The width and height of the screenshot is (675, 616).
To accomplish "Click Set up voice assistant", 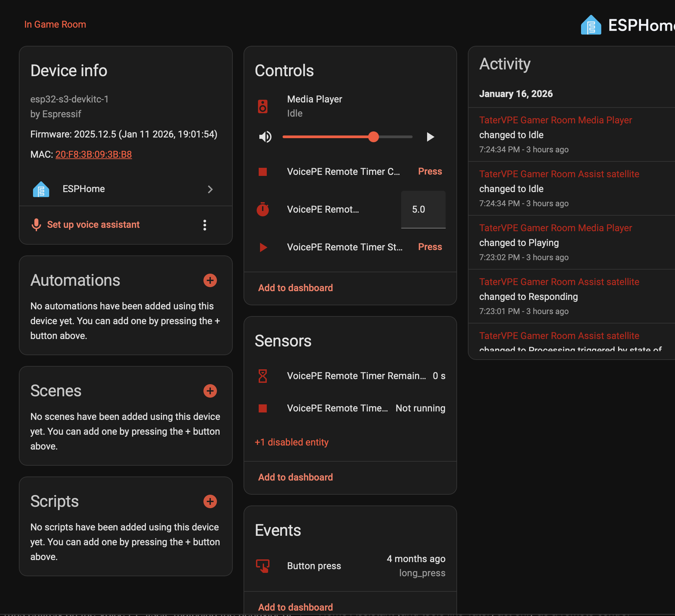I will [x=93, y=224].
